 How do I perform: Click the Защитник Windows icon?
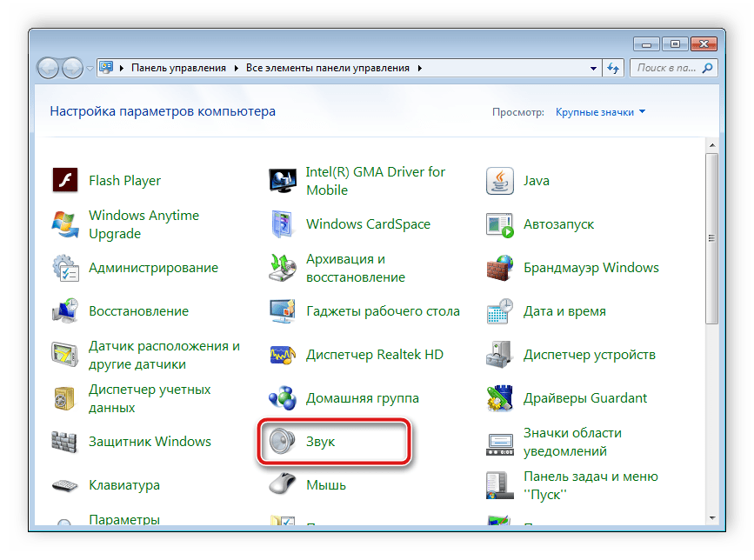coord(65,442)
